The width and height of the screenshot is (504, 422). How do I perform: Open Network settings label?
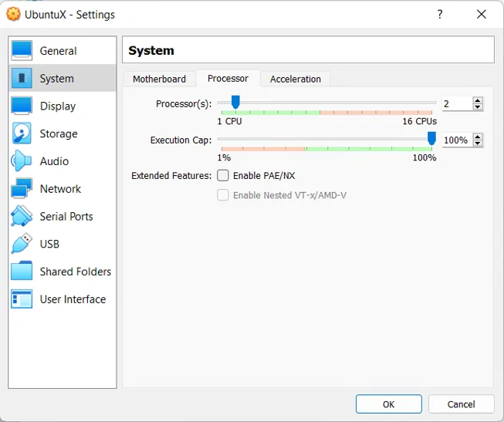click(60, 189)
